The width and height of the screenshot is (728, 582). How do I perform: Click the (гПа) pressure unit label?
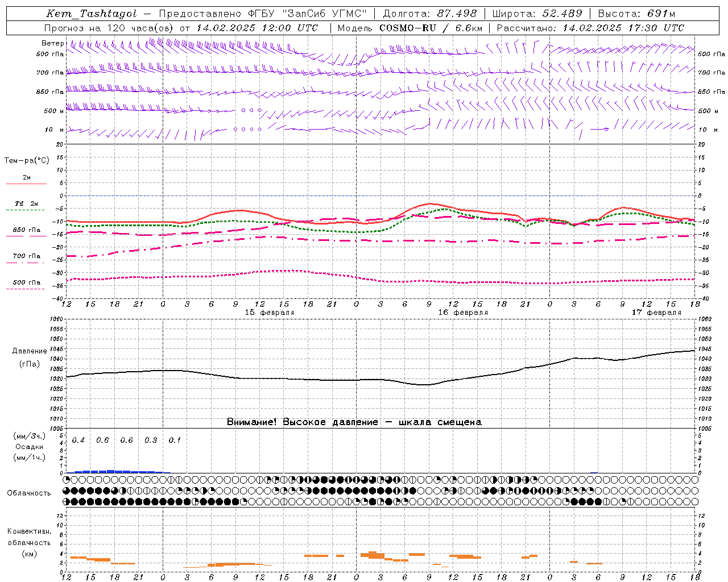(x=30, y=364)
